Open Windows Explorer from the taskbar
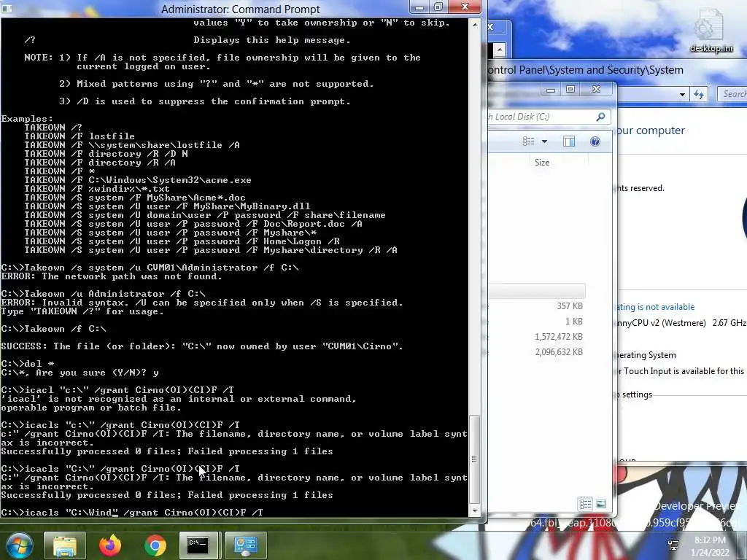 [65, 545]
